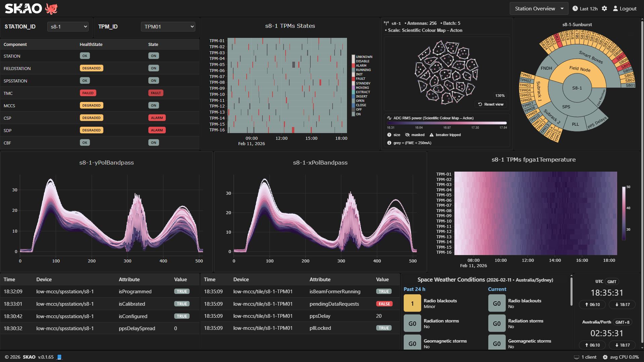
Task: Click the UTC sunset 18:17 chip
Action: [x=622, y=305]
